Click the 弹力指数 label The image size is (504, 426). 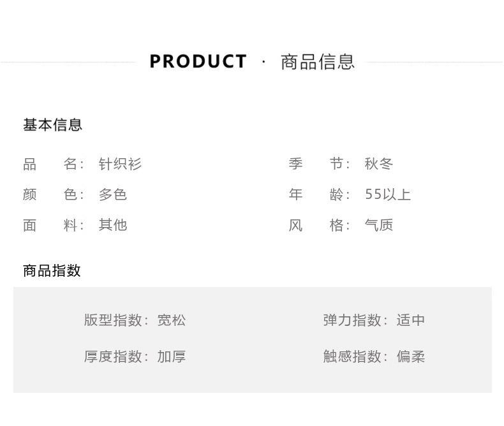tap(352, 320)
